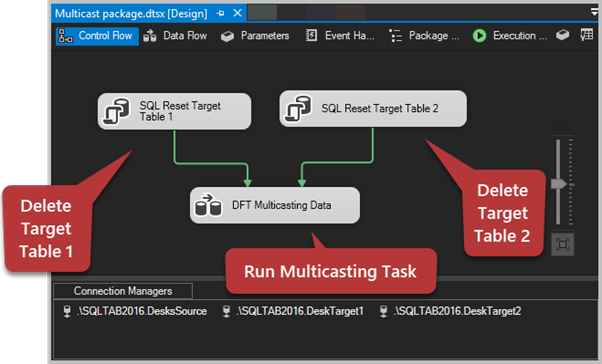Click the zoom slider handle

pyautogui.click(x=559, y=184)
